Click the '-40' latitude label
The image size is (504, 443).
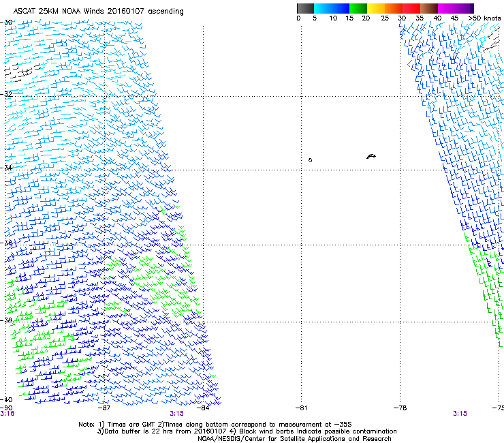coord(6,399)
